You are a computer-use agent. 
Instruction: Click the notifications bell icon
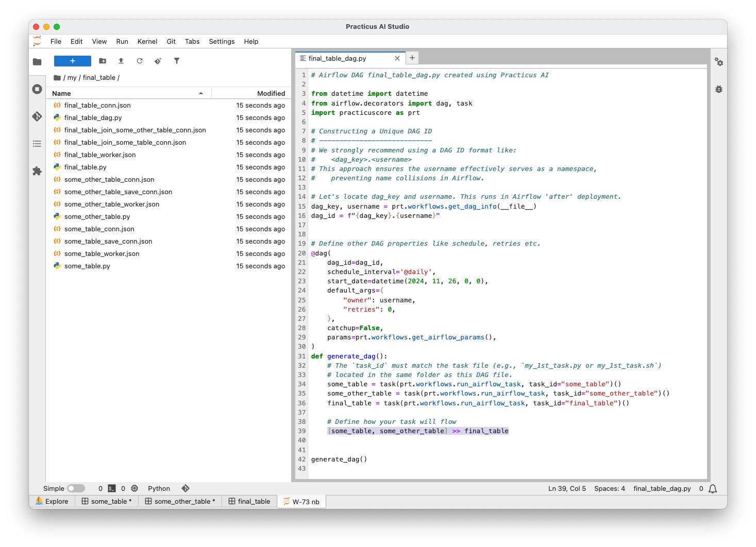[x=713, y=489]
